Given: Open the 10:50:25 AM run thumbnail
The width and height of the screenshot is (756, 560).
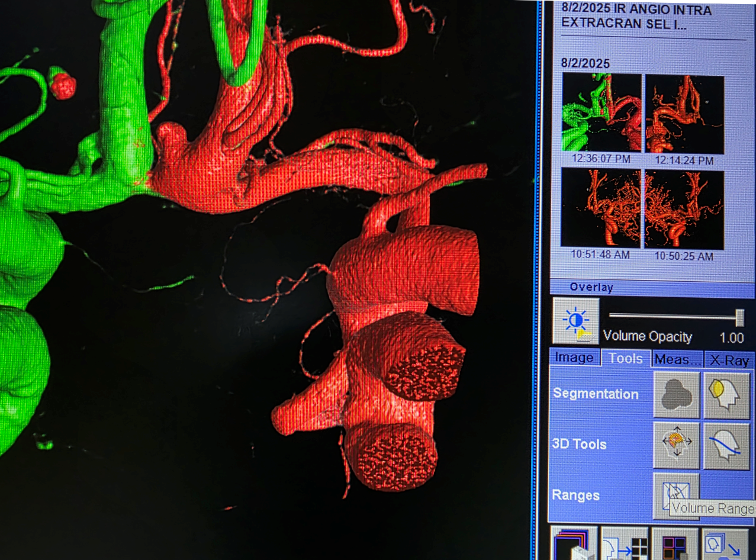Looking at the screenshot, I should [684, 210].
